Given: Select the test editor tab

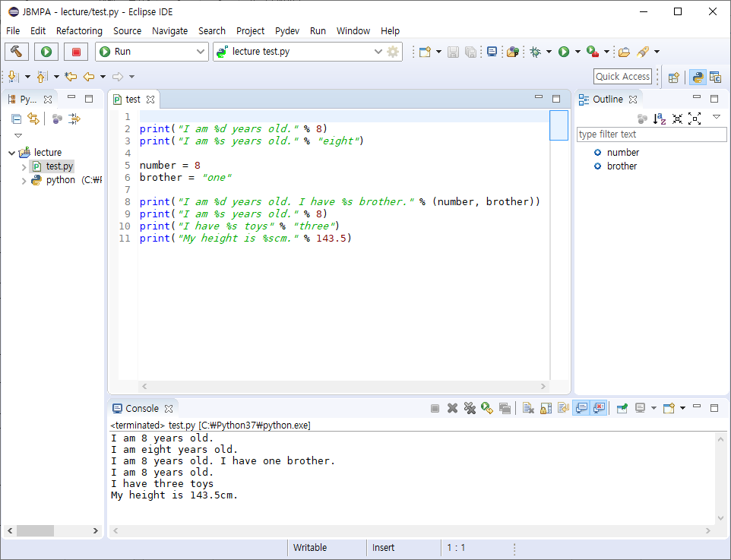Looking at the screenshot, I should [133, 100].
